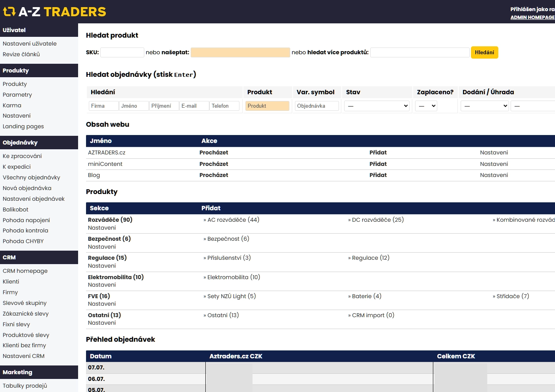
Task: Click the A-Z Traders logo icon
Action: pos(9,12)
